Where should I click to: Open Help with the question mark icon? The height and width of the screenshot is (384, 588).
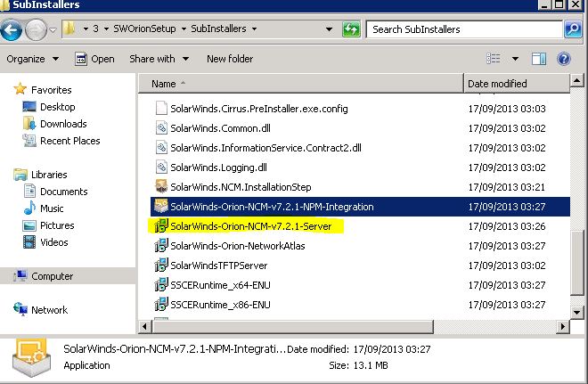pyautogui.click(x=564, y=59)
